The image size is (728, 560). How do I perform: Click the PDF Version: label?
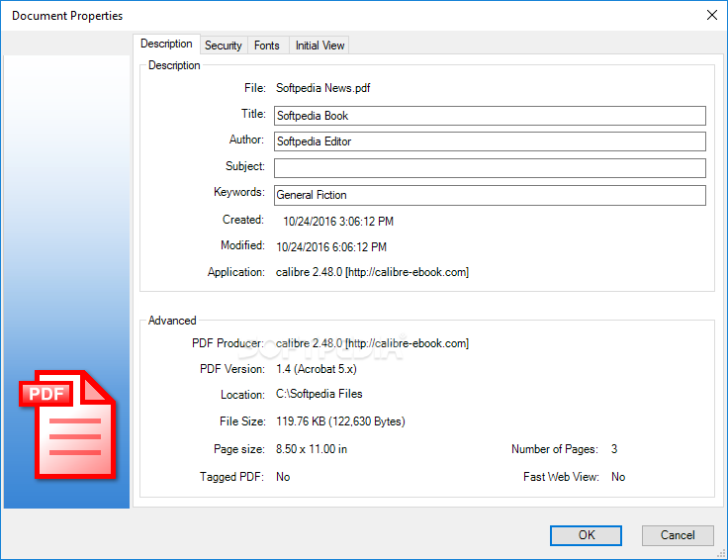click(x=232, y=369)
